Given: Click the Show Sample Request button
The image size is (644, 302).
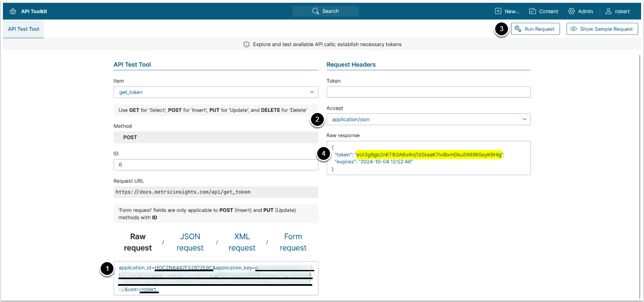Looking at the screenshot, I should tap(602, 29).
